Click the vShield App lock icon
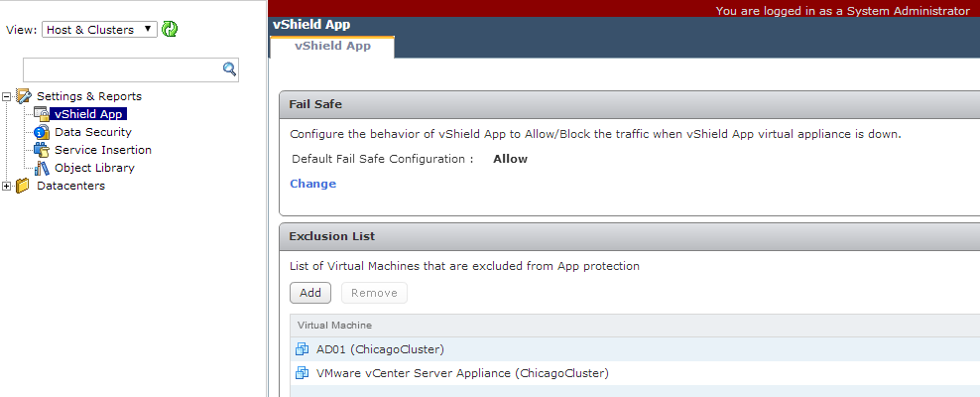Screen dimensions: 980x397 coord(42,114)
